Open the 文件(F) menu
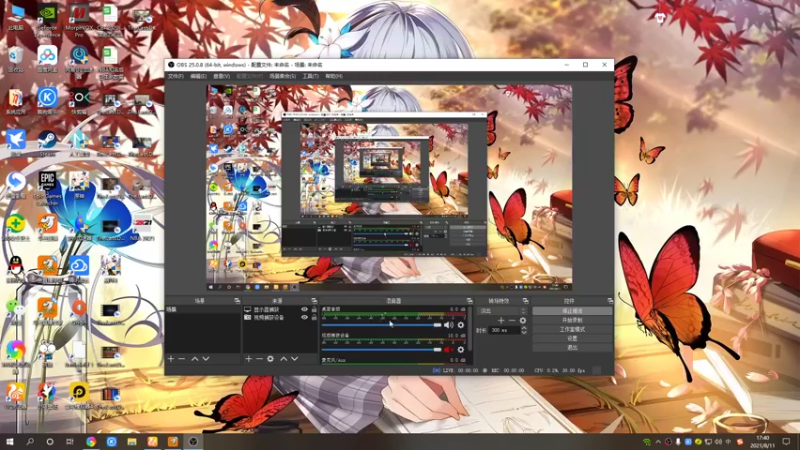Screen dimensions: 800x450 [x=176, y=76]
